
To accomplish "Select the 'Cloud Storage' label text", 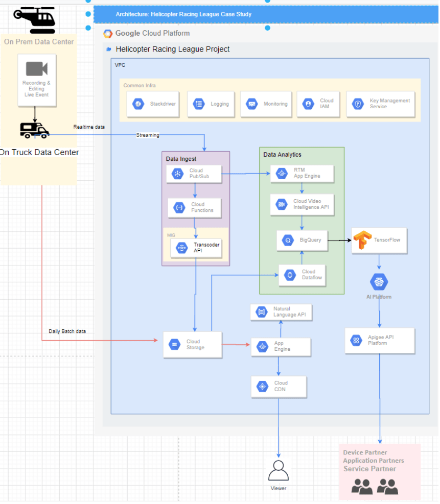I will point(196,345).
